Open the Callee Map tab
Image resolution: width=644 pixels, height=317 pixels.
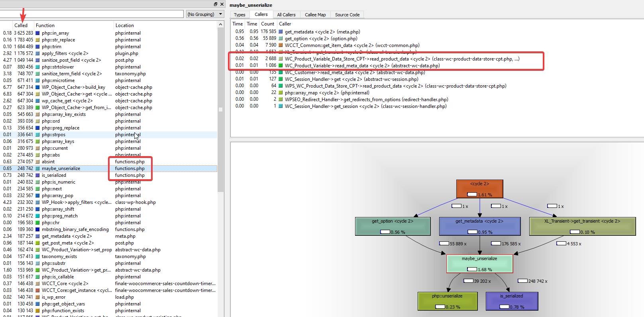(315, 15)
